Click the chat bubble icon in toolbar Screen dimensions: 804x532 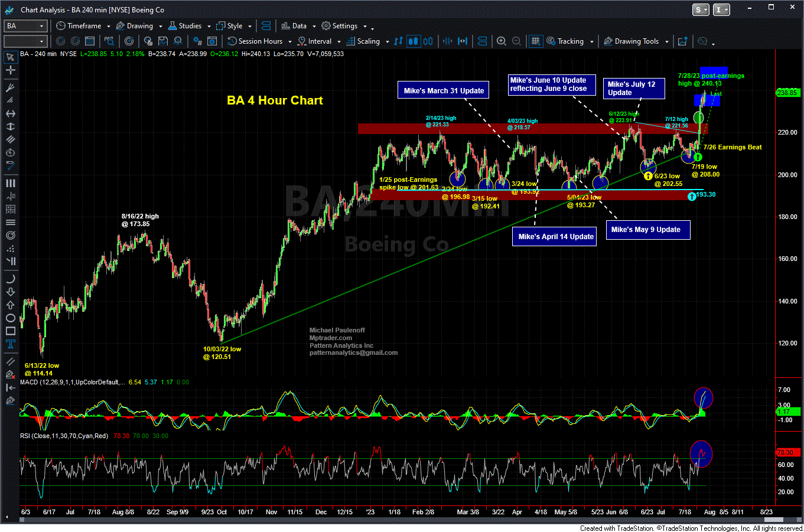(702, 41)
